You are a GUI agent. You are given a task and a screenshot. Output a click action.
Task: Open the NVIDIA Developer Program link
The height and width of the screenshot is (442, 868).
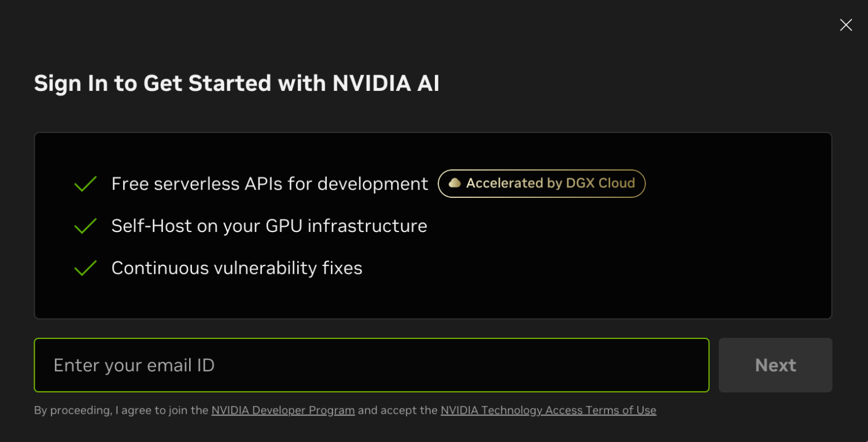pyautogui.click(x=283, y=410)
